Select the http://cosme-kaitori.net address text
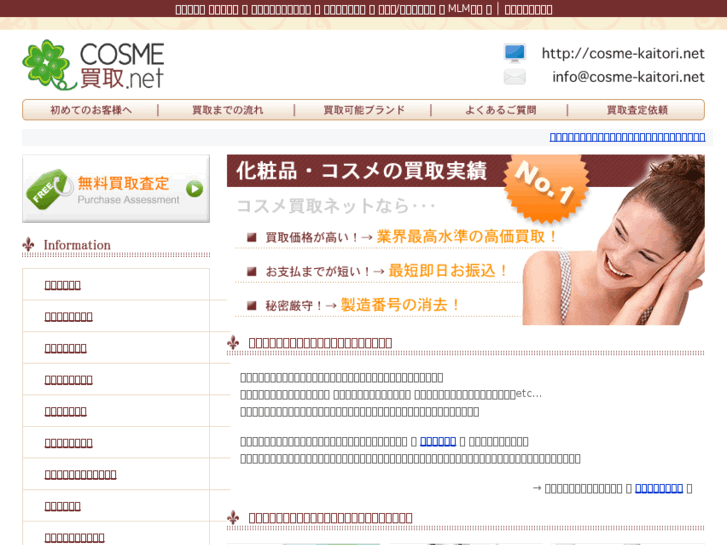The height and width of the screenshot is (545, 727). pos(623,53)
